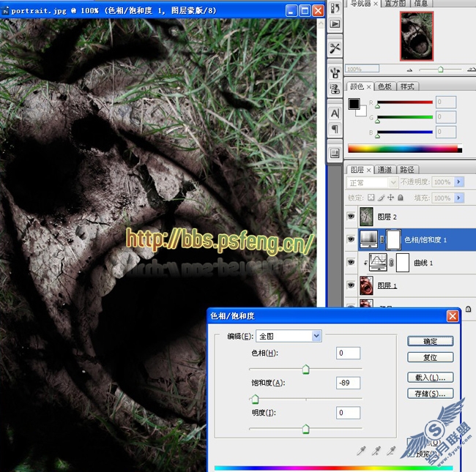The image size is (476, 472).
Task: Click the 存储(S)... button
Action: [x=430, y=394]
